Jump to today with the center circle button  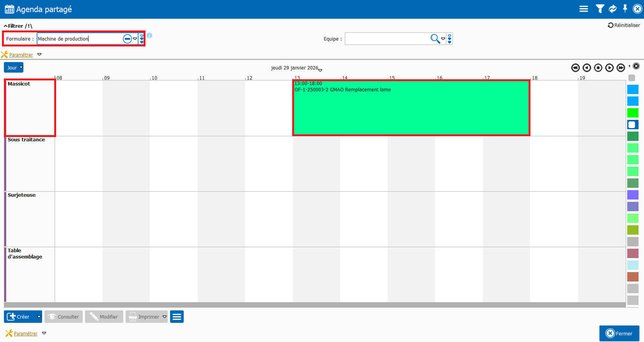pos(598,68)
